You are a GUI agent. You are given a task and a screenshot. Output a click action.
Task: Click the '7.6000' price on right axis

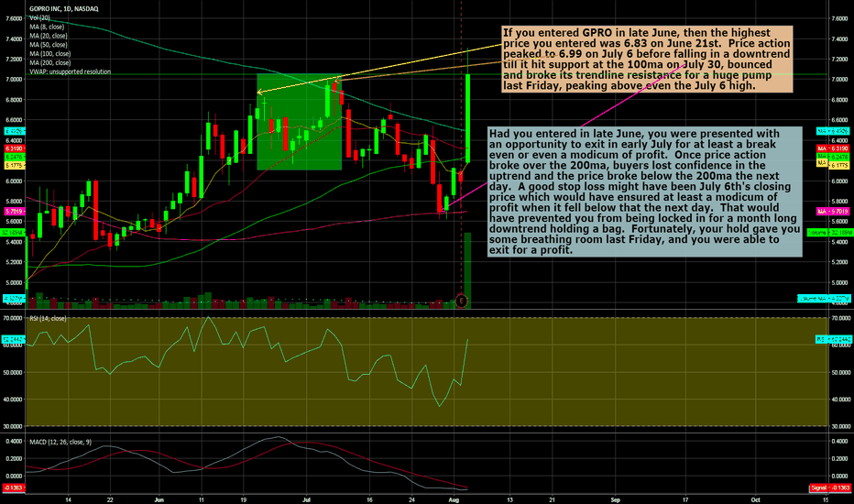click(840, 18)
